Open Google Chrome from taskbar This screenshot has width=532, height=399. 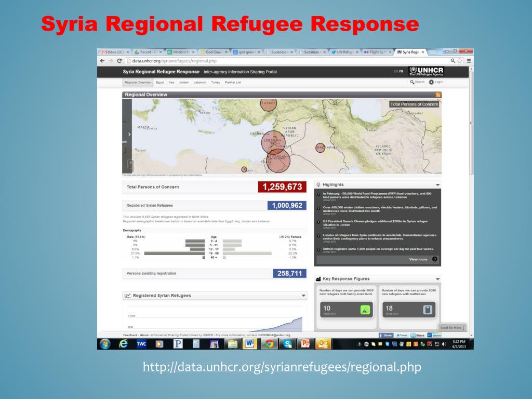[269, 344]
